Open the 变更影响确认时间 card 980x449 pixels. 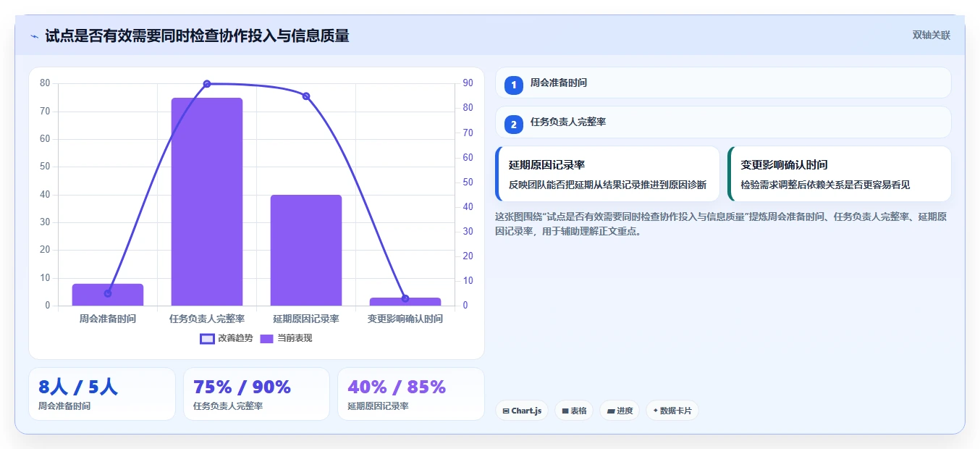(x=840, y=174)
